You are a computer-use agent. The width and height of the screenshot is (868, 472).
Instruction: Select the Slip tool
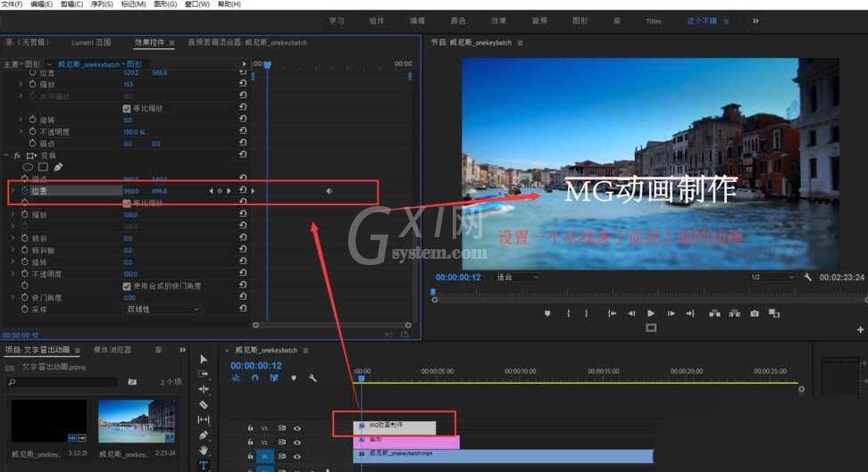(204, 420)
